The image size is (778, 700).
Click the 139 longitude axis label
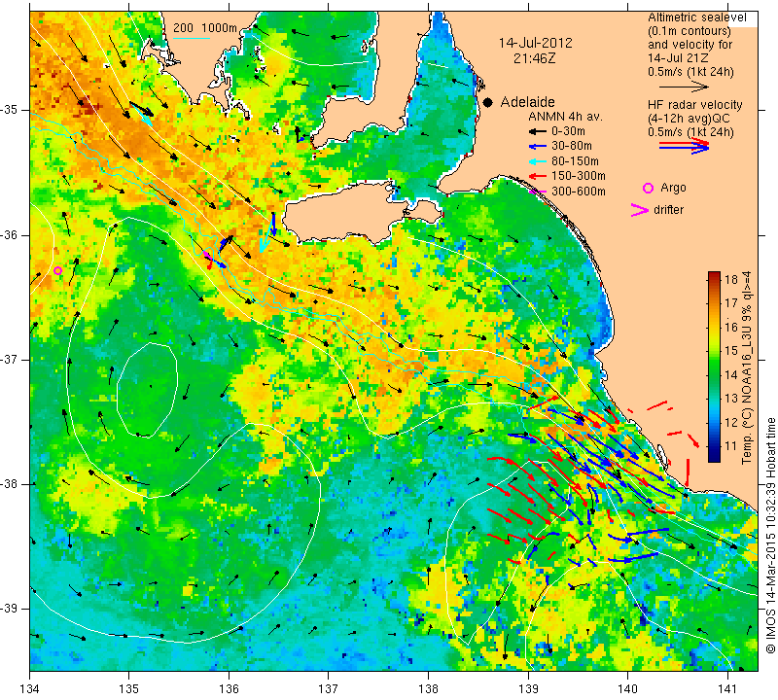coord(528,689)
